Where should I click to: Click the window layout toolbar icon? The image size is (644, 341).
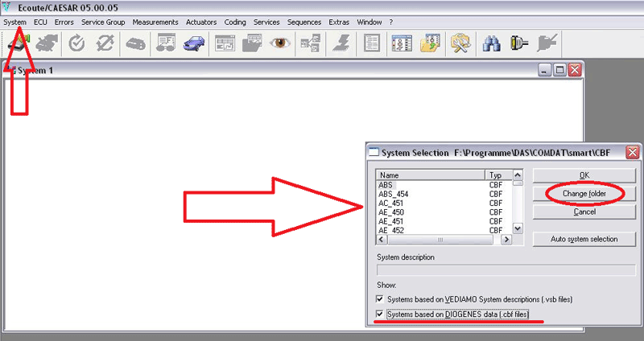tap(225, 43)
